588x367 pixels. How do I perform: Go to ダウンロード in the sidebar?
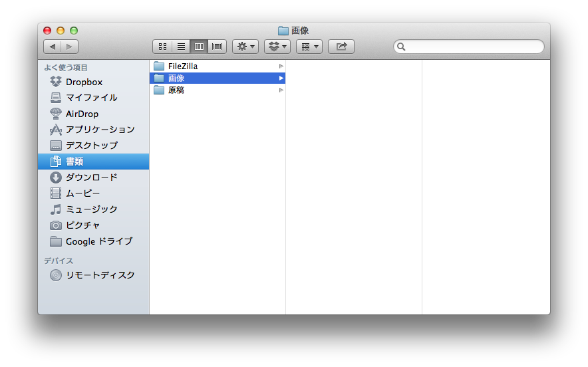coord(91,178)
